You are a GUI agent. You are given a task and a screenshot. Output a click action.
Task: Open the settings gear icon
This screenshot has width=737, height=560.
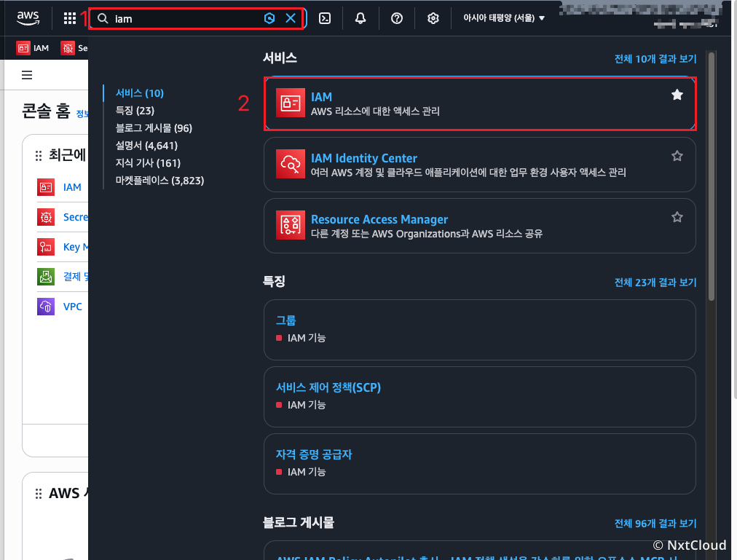point(433,18)
